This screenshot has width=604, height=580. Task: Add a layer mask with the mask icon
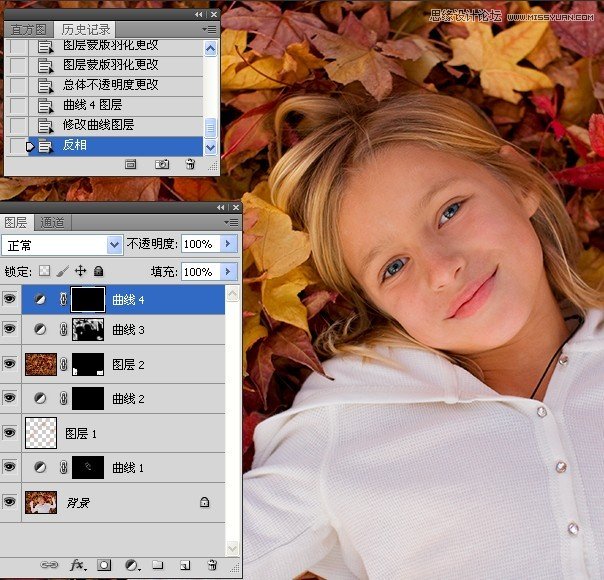(x=104, y=565)
